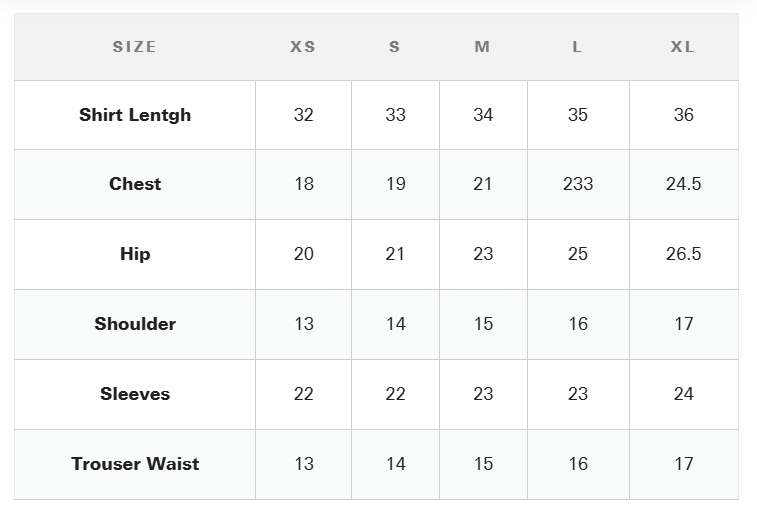Click the Chest value 233 for L
Viewport: 757px width, 513px height.
(578, 184)
